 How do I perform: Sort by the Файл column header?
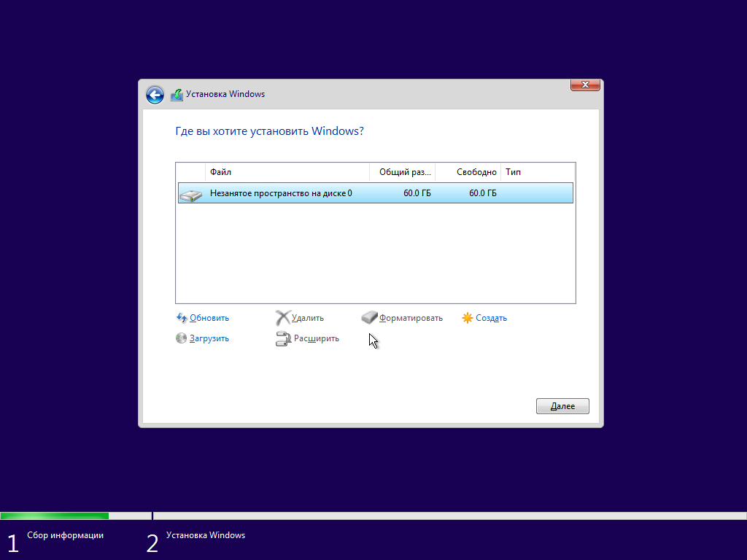pos(287,172)
